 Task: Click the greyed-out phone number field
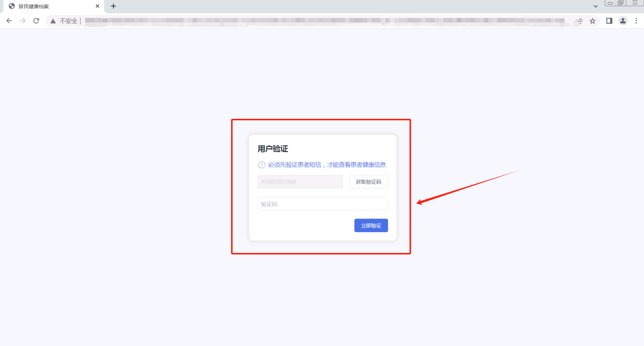300,182
